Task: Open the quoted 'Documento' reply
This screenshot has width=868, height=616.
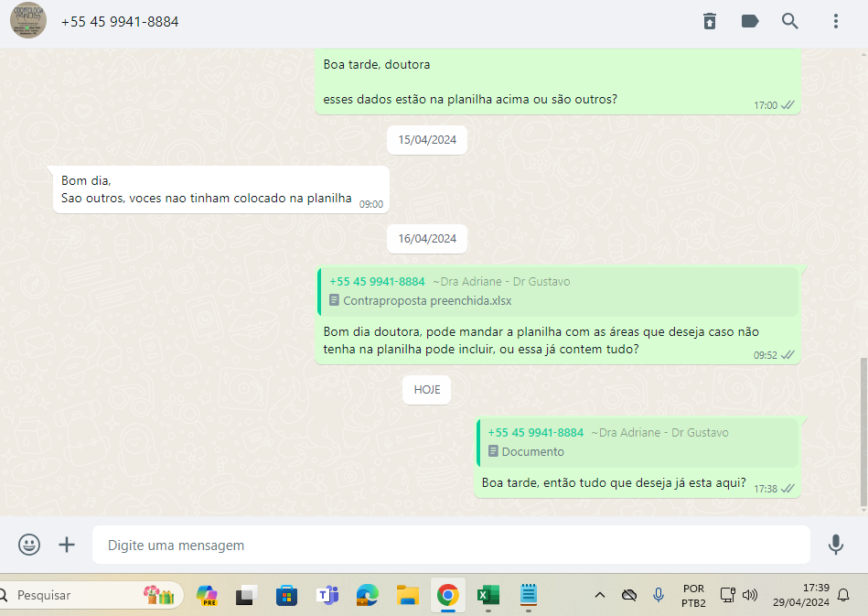Action: coord(638,442)
